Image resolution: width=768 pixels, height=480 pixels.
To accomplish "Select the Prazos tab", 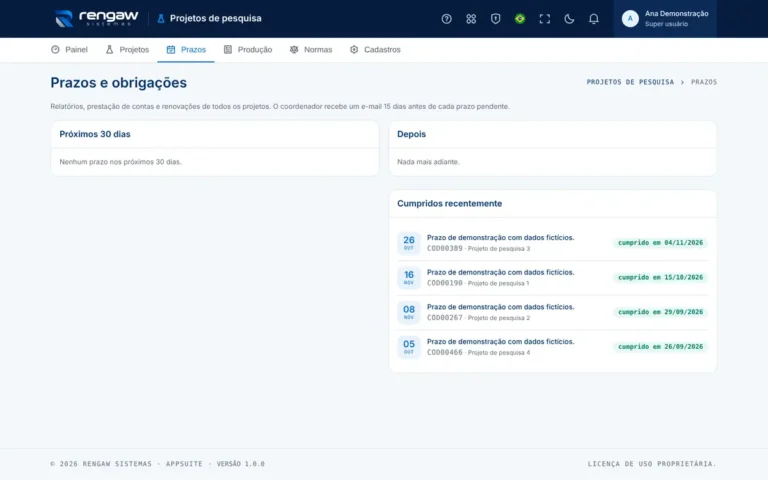I will click(186, 49).
